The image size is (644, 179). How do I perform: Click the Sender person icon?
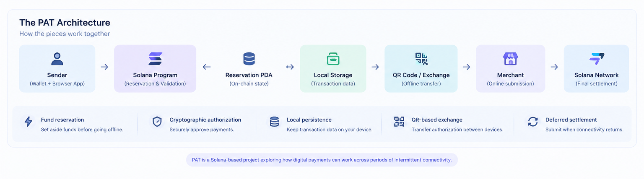(x=57, y=59)
